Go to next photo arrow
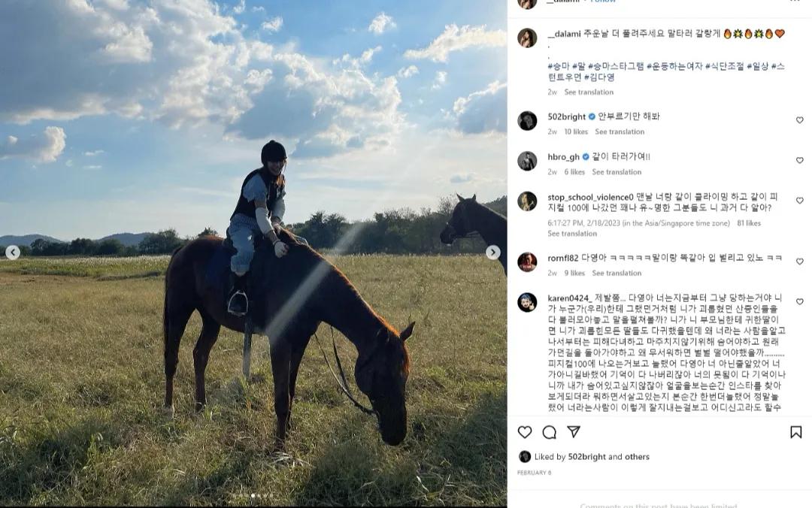 coord(493,252)
